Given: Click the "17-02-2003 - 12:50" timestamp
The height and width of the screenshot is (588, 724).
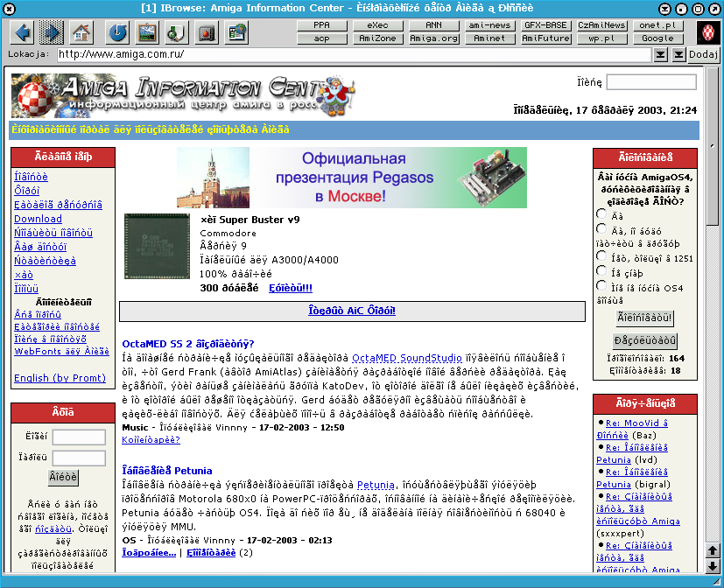Looking at the screenshot, I should pyautogui.click(x=301, y=427).
